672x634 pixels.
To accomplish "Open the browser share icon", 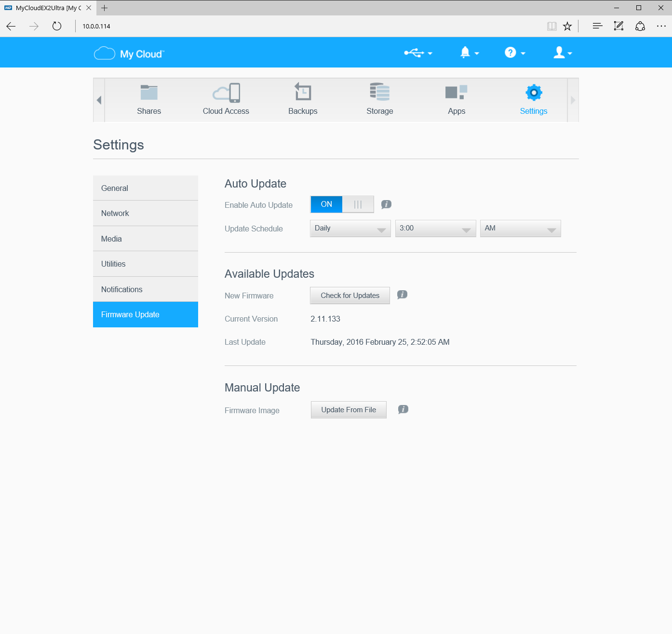I will [640, 26].
